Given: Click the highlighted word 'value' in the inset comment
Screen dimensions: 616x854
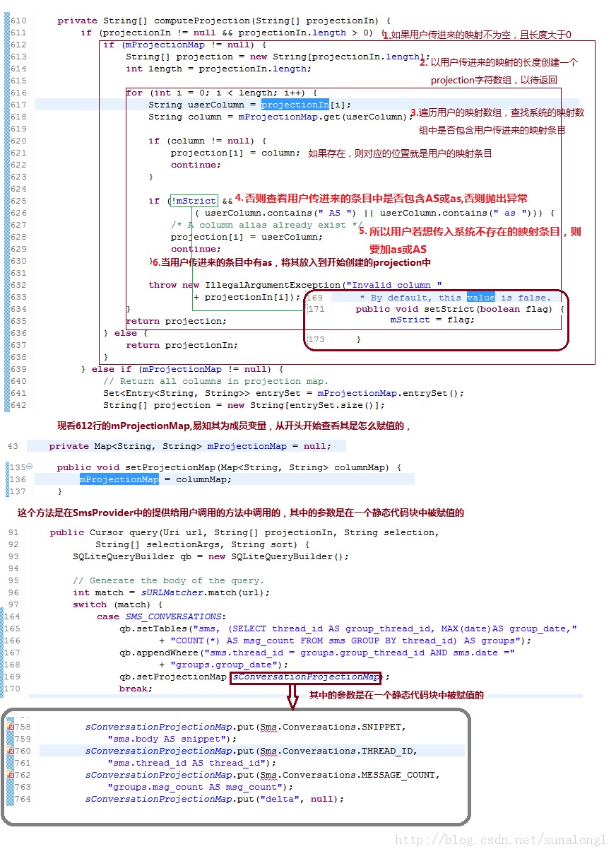Looking at the screenshot, I should click(x=481, y=298).
